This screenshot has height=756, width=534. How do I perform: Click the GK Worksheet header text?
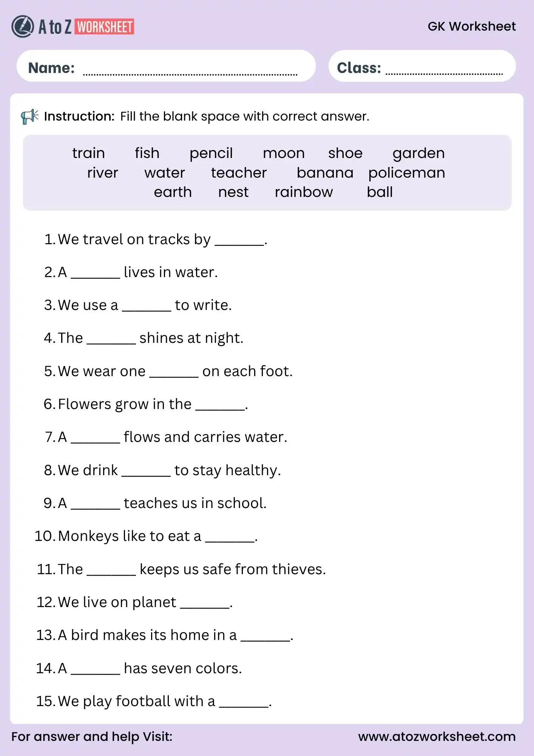471,26
